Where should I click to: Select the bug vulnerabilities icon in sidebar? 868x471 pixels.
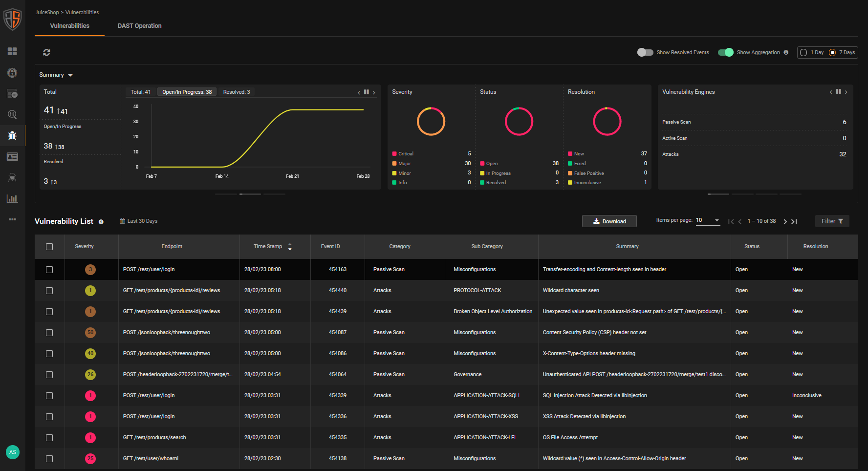(12, 135)
